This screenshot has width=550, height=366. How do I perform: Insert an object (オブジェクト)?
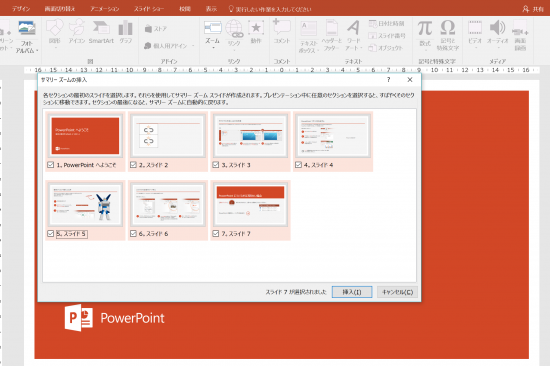click(x=385, y=48)
